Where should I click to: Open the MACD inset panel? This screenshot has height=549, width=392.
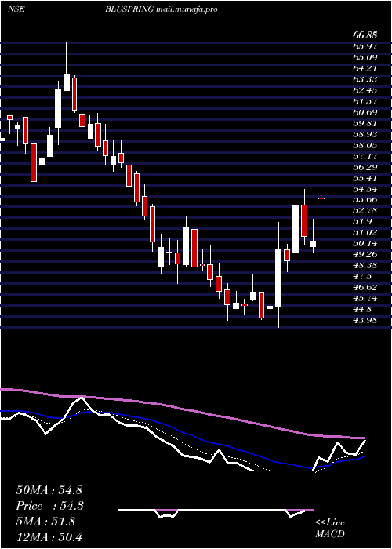(x=216, y=510)
